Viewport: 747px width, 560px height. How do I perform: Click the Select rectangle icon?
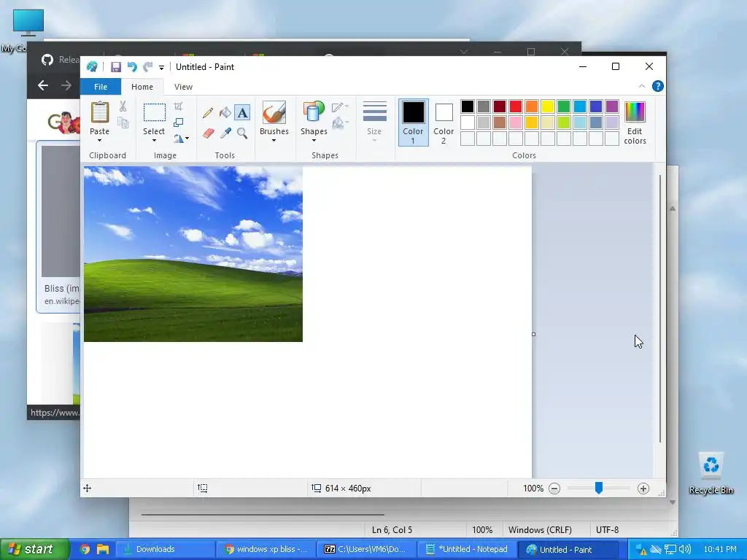coord(155,112)
